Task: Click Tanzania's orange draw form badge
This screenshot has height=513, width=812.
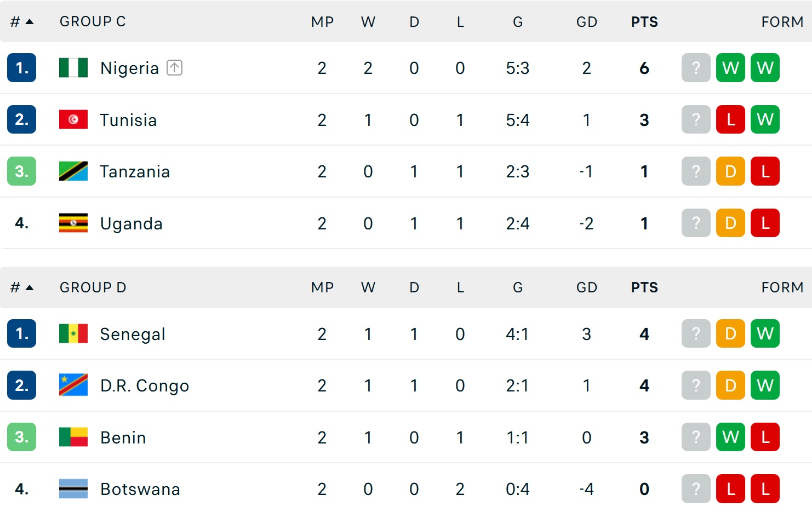Action: click(x=730, y=171)
